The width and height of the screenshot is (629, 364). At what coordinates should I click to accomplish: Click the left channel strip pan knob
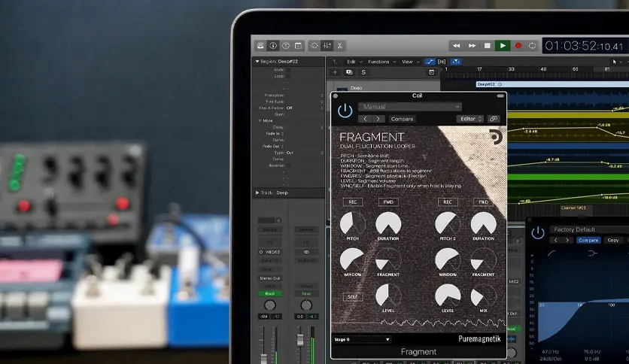pos(270,305)
